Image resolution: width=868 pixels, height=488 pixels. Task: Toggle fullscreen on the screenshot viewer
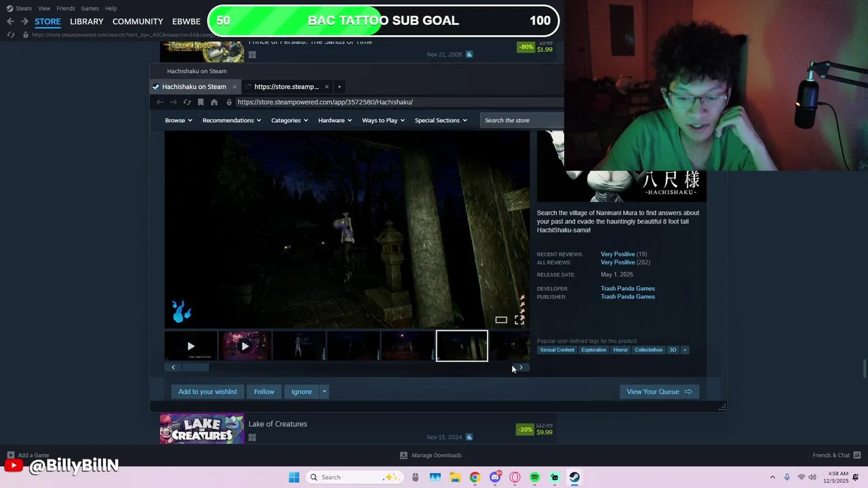(x=519, y=320)
